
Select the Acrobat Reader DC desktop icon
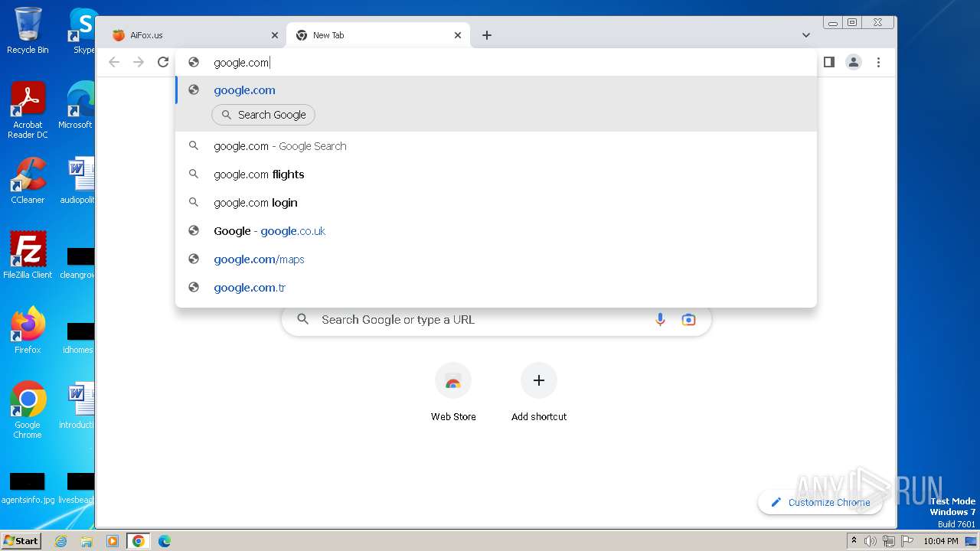(x=28, y=110)
